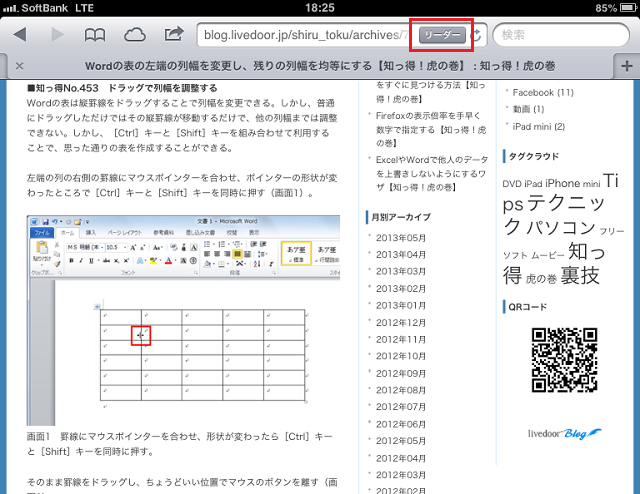Go forward with the forward arrow
The width and height of the screenshot is (640, 494).
[58, 35]
